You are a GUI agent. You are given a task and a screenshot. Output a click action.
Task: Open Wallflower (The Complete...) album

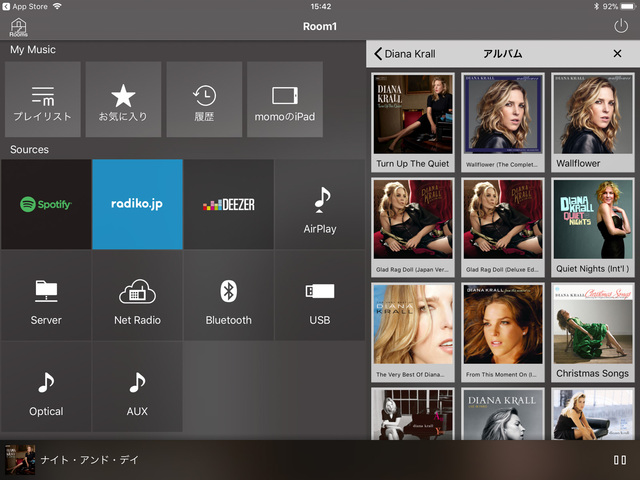pos(503,122)
